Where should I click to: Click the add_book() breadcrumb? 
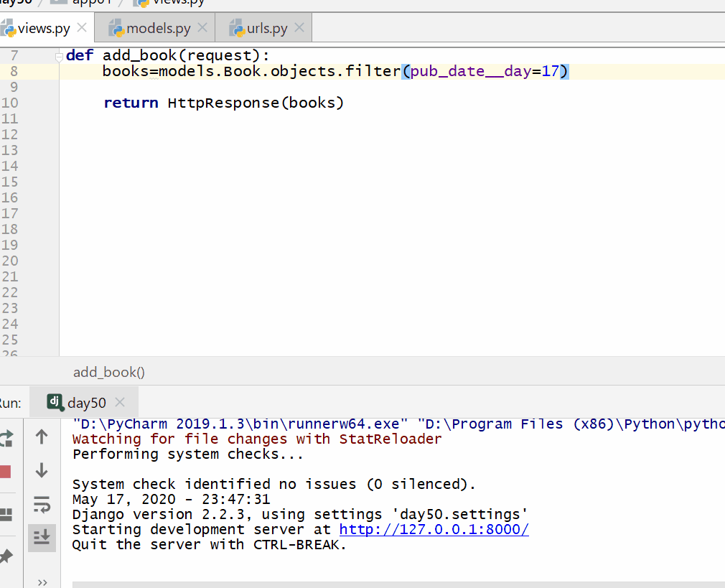tap(109, 372)
